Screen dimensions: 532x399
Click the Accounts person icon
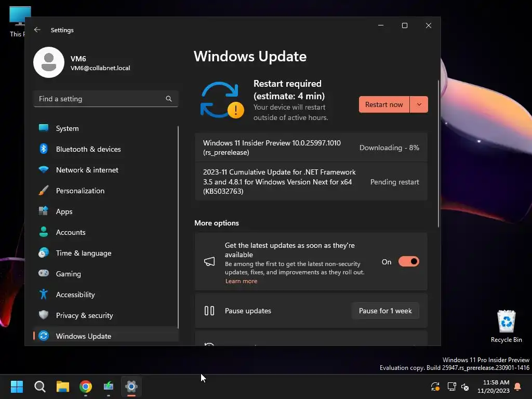[44, 232]
